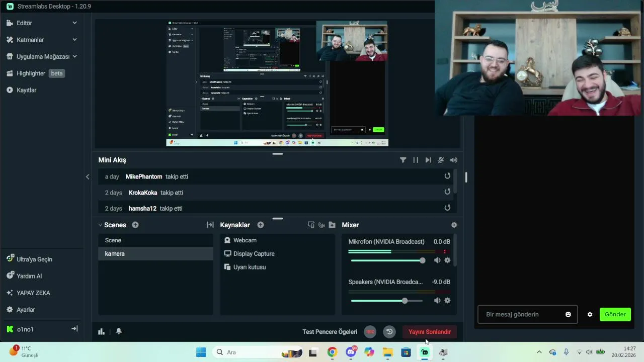Open Mixer advanced settings gear

[x=454, y=225]
